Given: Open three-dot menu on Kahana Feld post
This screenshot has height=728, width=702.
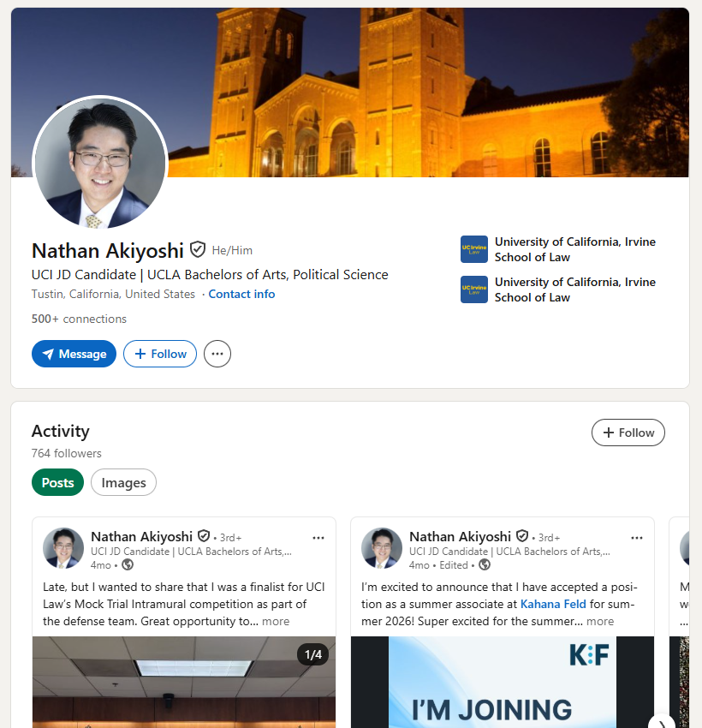Looking at the screenshot, I should [x=637, y=538].
